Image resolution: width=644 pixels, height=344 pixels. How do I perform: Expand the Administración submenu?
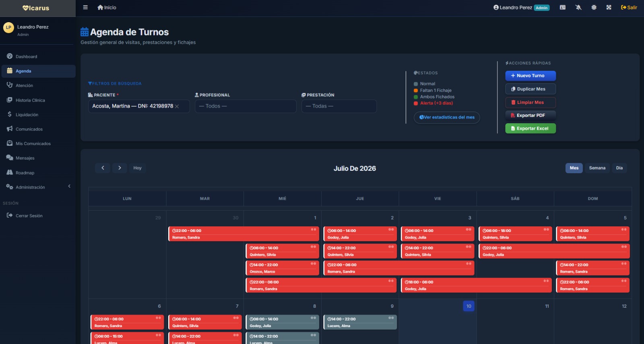click(x=38, y=187)
